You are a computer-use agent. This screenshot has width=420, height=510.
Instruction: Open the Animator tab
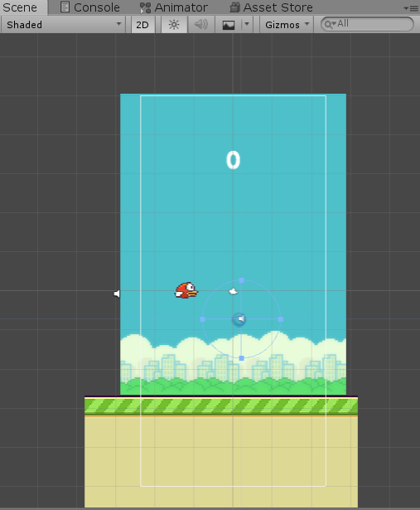pyautogui.click(x=173, y=7)
